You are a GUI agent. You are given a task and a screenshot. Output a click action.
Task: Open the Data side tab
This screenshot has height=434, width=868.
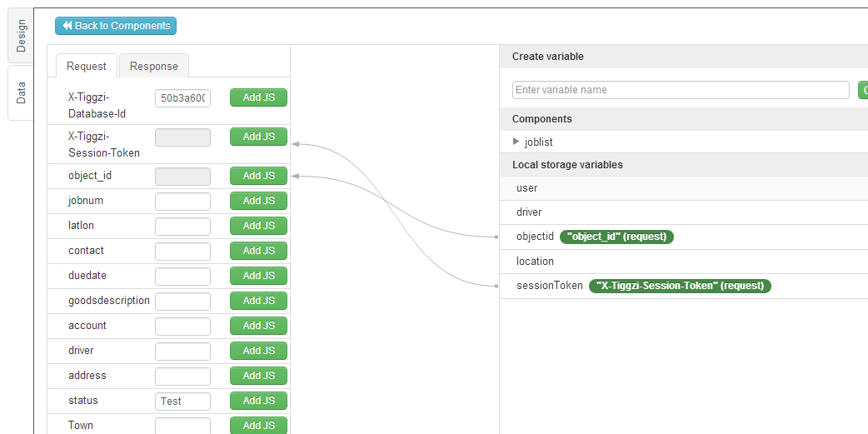point(21,92)
